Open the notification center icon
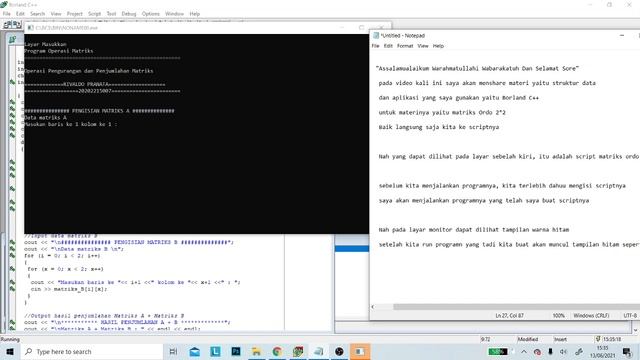Screen dimensions: 640x360 point(627,351)
